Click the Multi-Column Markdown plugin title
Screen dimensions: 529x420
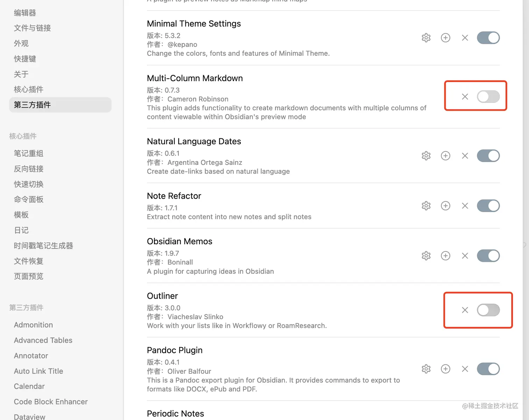[x=195, y=78]
